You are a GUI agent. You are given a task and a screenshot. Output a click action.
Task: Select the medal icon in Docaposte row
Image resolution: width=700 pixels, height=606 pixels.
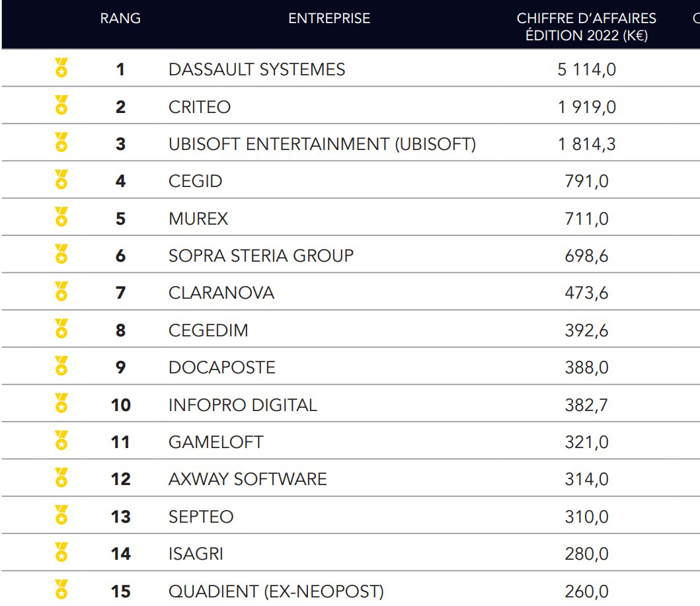[x=61, y=366]
